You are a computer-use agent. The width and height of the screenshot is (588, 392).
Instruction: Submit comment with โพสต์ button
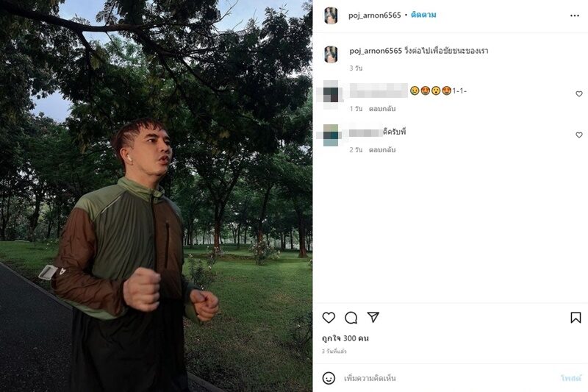pos(571,378)
